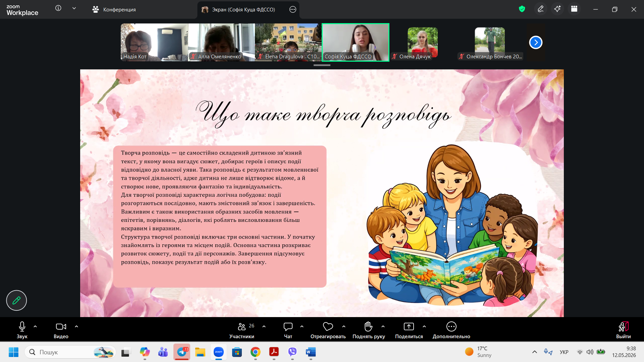644x362 pixels.
Task: Switch to the Конференция tab
Action: tap(114, 9)
